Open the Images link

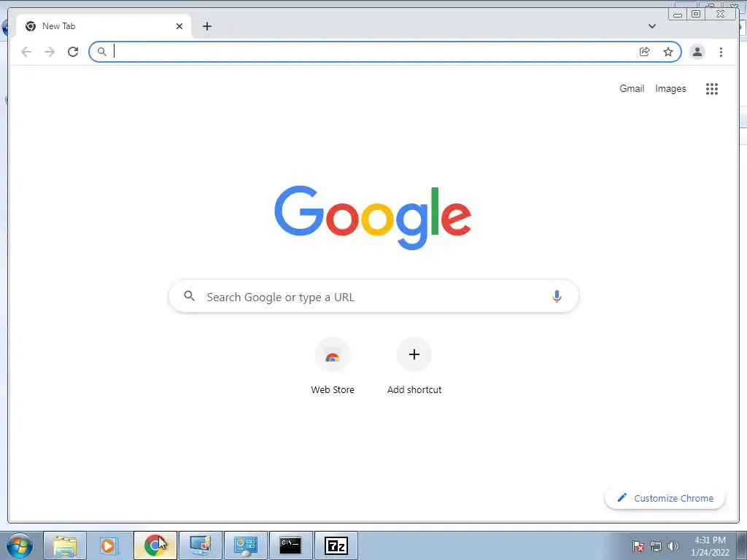coord(670,88)
